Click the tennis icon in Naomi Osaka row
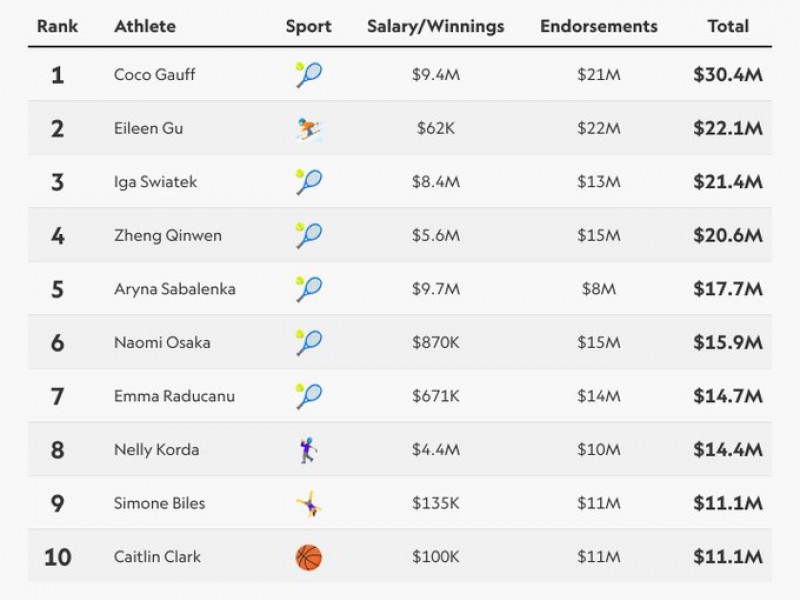 (308, 343)
